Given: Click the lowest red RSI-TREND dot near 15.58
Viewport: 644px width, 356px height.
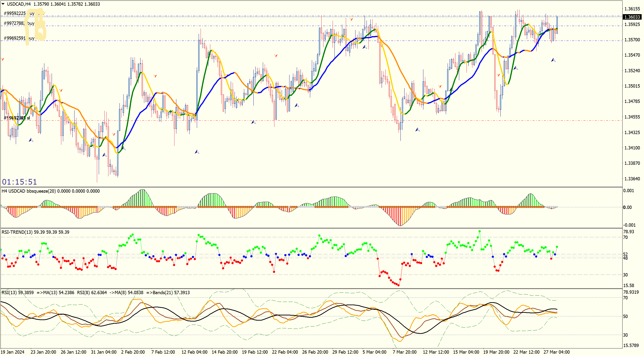Looking at the screenshot, I should point(399,285).
